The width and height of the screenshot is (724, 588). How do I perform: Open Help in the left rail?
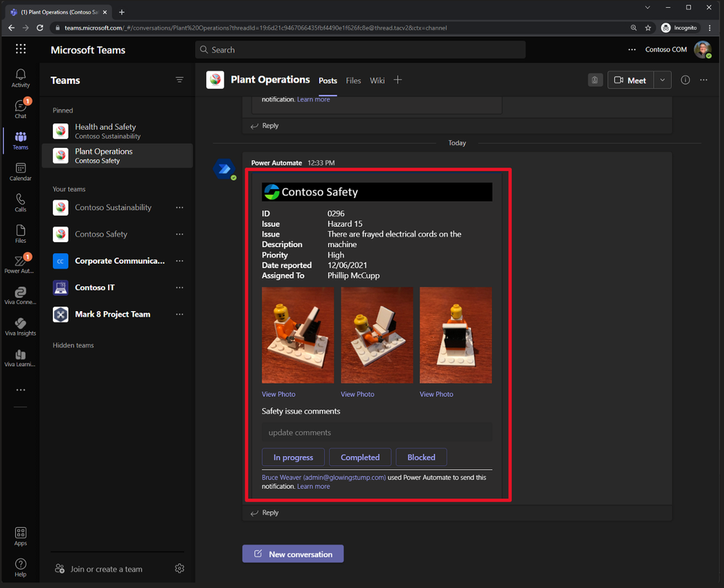[20, 567]
